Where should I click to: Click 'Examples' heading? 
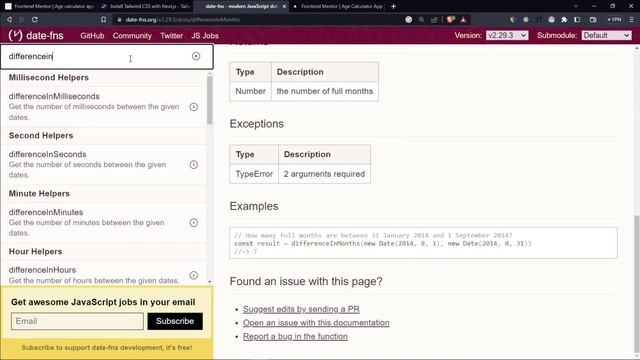[254, 206]
